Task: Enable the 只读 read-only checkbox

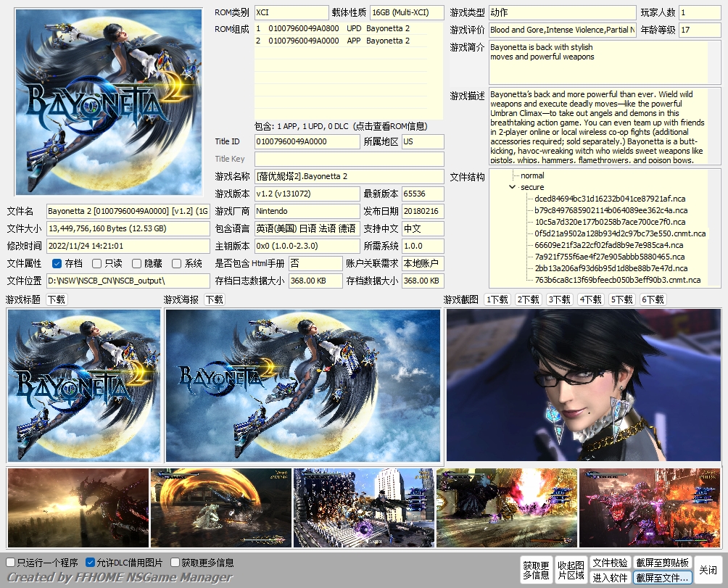Action: pos(97,263)
